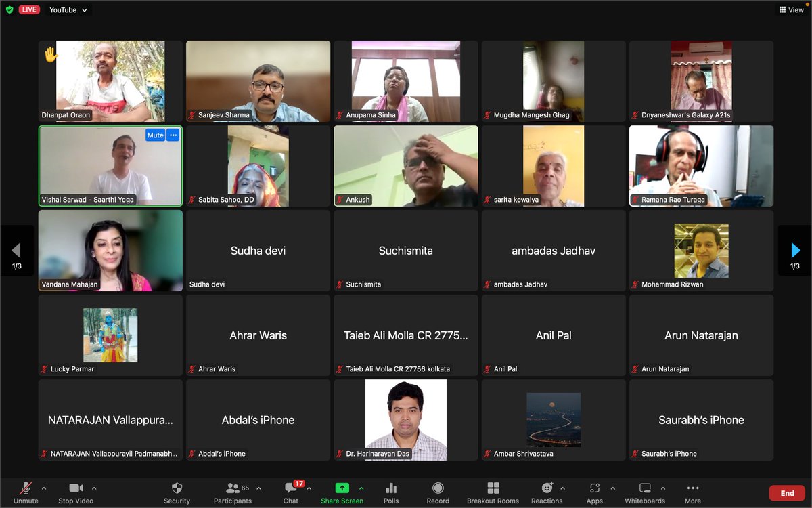Start recording with the Record icon

438,488
